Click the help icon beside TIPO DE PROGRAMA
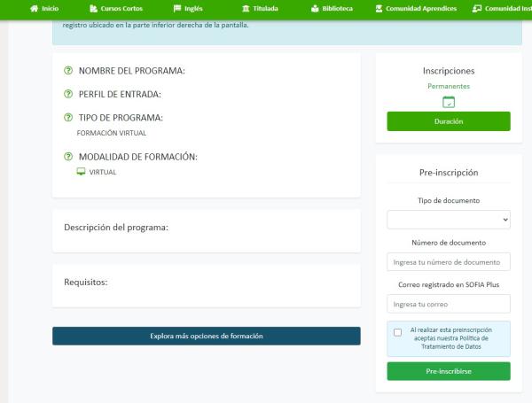This screenshot has width=532, height=403. (68, 118)
